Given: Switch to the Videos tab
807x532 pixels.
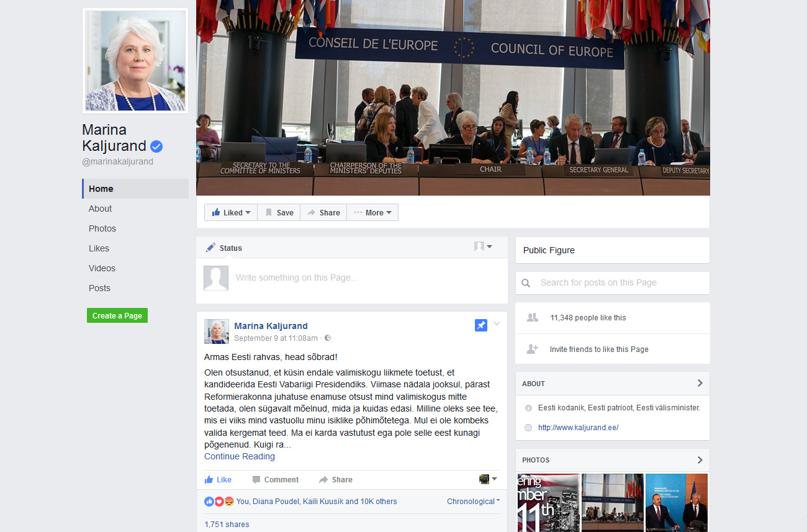Looking at the screenshot, I should (x=102, y=268).
